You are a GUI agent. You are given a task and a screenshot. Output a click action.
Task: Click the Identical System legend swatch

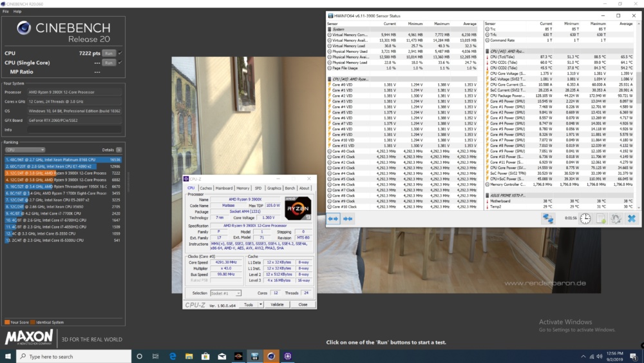(x=32, y=322)
